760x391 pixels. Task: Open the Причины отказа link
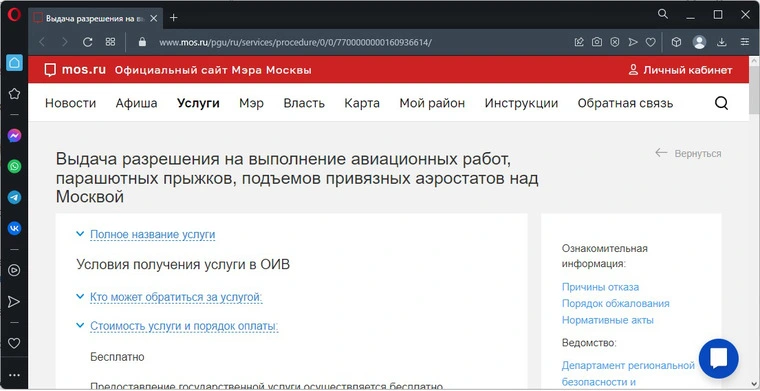tap(600, 287)
